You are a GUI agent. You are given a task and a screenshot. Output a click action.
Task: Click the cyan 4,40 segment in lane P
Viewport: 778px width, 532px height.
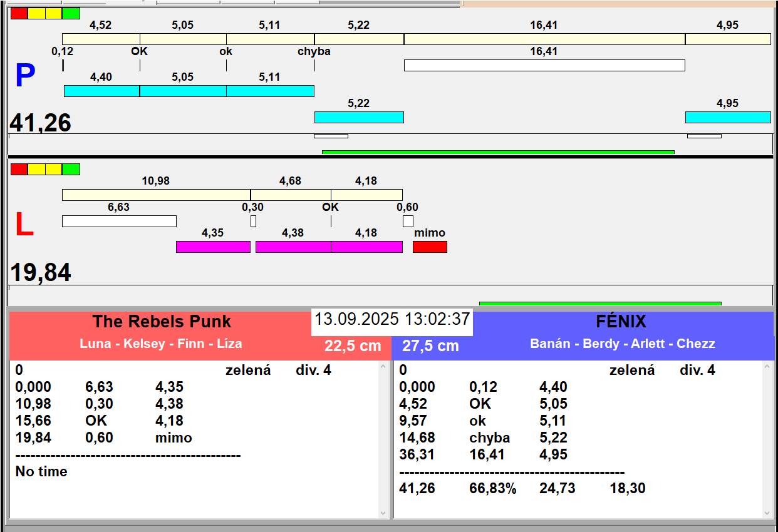click(101, 91)
